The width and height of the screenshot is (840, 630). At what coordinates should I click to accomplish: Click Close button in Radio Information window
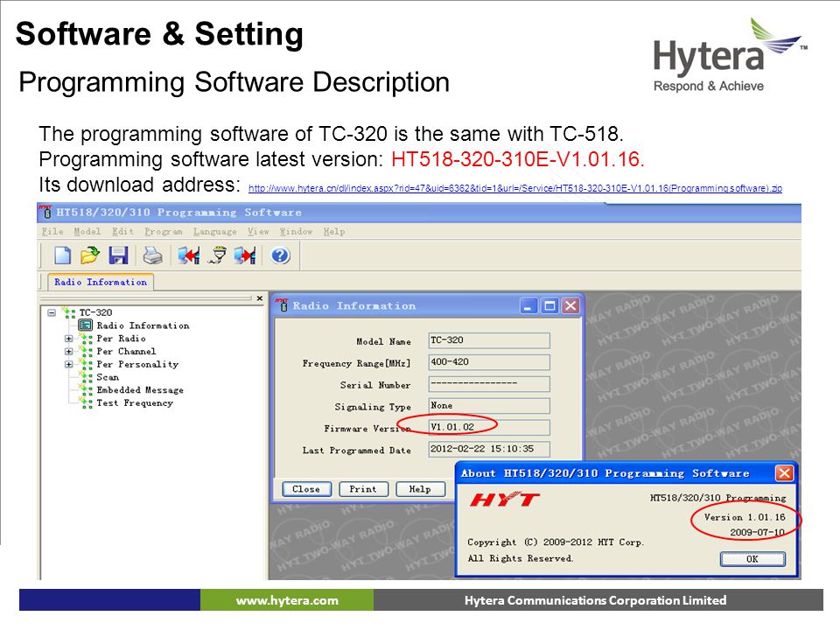(306, 489)
